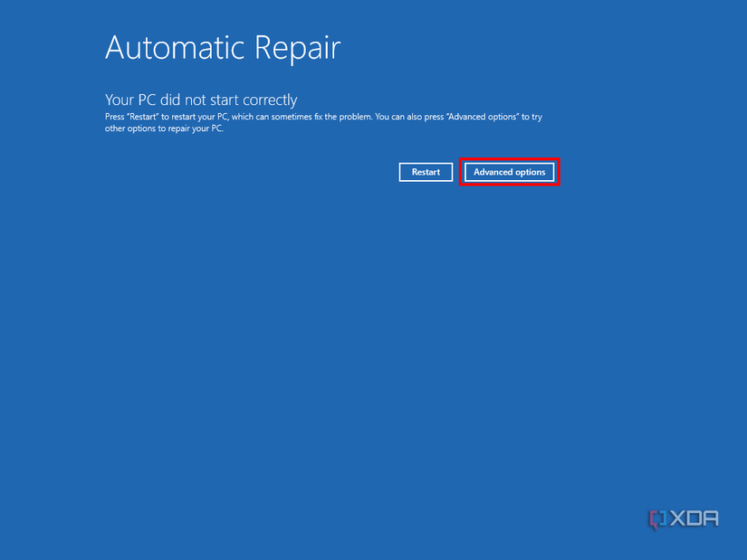The height and width of the screenshot is (560, 747).
Task: Click the XDA bracket logo icon
Action: click(x=657, y=519)
